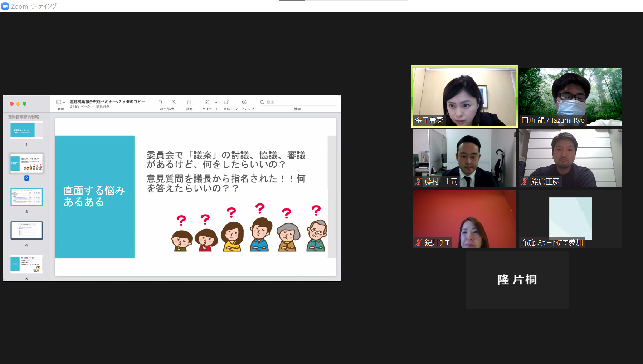Open the markup (マークアップ) toolbar icon
Screen dimensions: 643x364
coord(244,102)
